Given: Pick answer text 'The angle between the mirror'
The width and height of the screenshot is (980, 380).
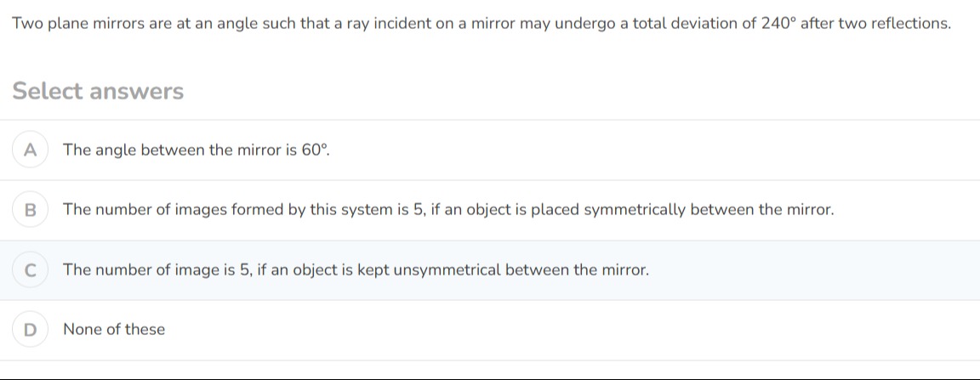Looking at the screenshot, I should click(x=174, y=150).
